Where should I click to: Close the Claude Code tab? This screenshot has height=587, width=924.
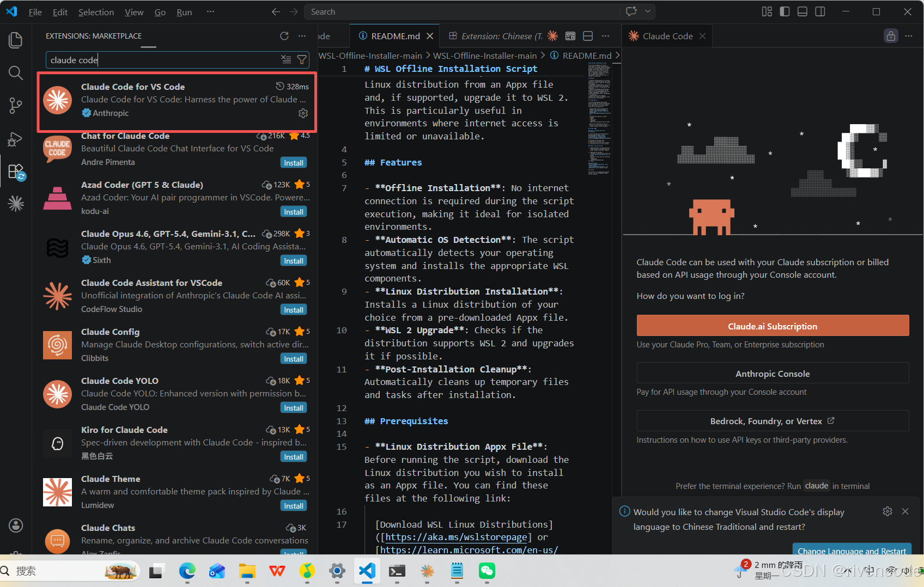(702, 36)
